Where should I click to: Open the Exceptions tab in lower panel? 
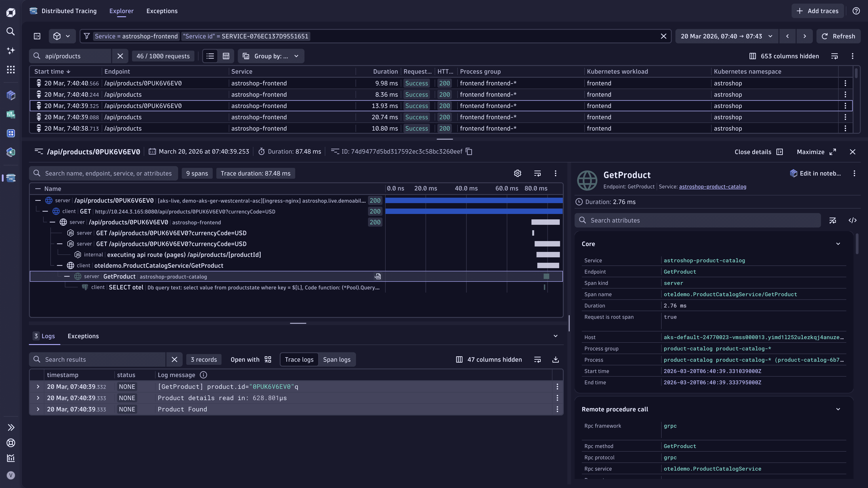click(x=83, y=336)
